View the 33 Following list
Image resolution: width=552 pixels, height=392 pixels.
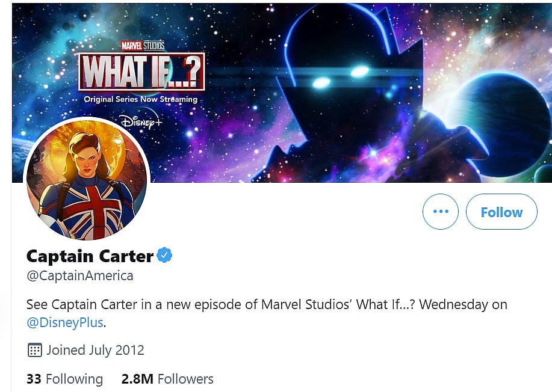click(64, 379)
